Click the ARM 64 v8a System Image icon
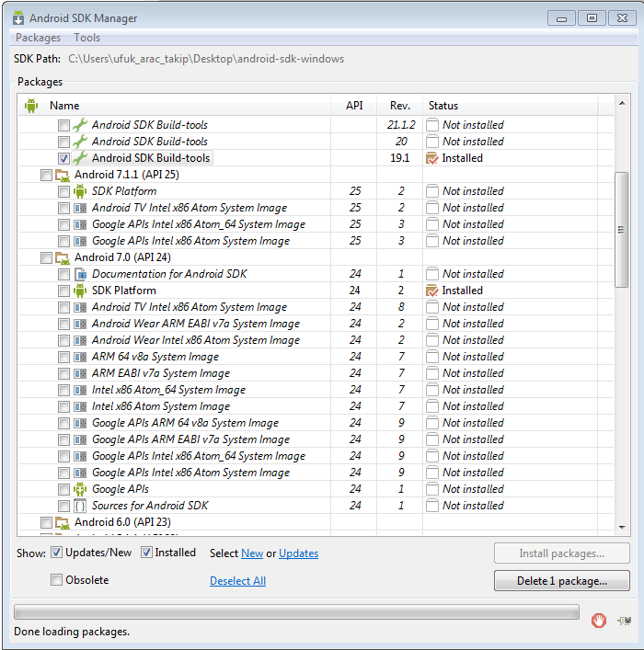The width and height of the screenshot is (644, 650). click(80, 357)
